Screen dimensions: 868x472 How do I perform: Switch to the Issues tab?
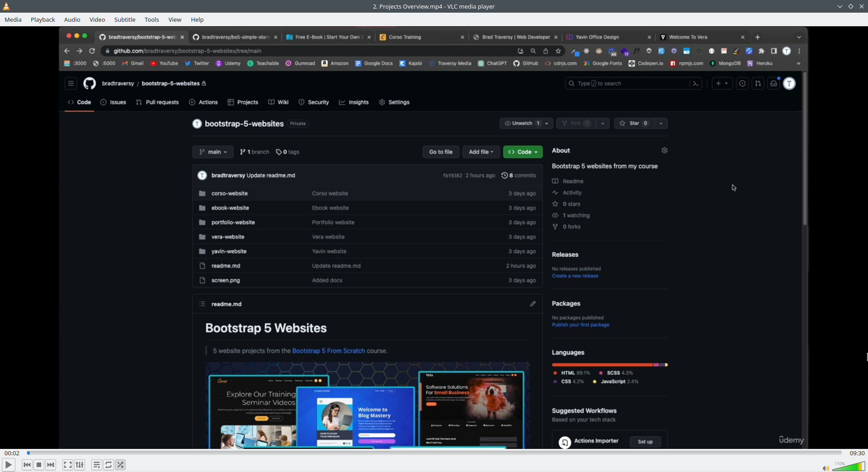point(113,102)
